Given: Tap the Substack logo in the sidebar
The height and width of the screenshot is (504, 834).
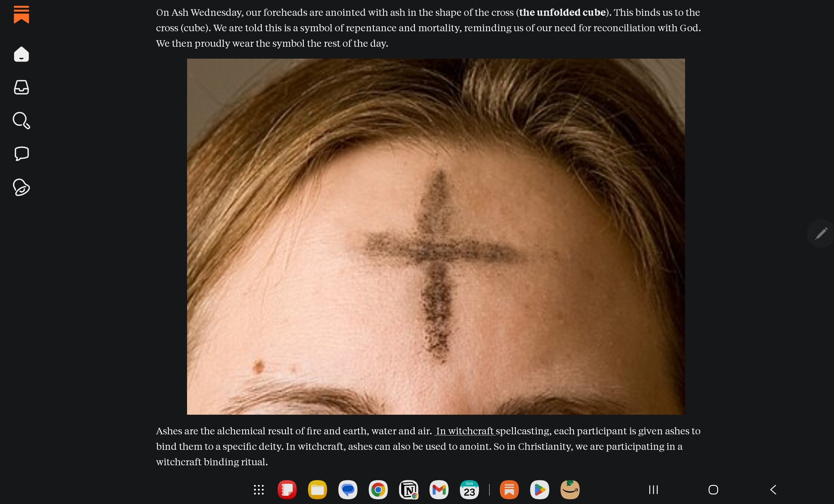Looking at the screenshot, I should click(21, 14).
